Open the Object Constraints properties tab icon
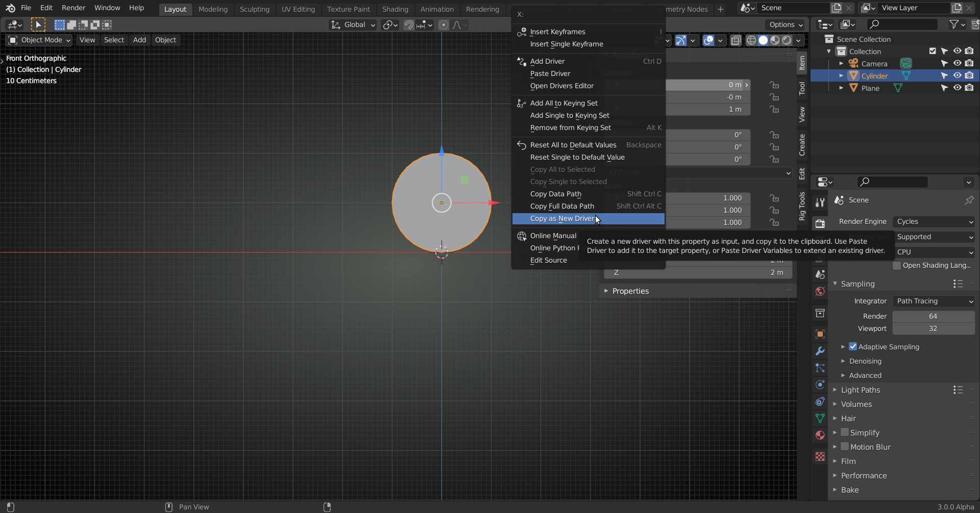The height and width of the screenshot is (513, 980). 820,401
